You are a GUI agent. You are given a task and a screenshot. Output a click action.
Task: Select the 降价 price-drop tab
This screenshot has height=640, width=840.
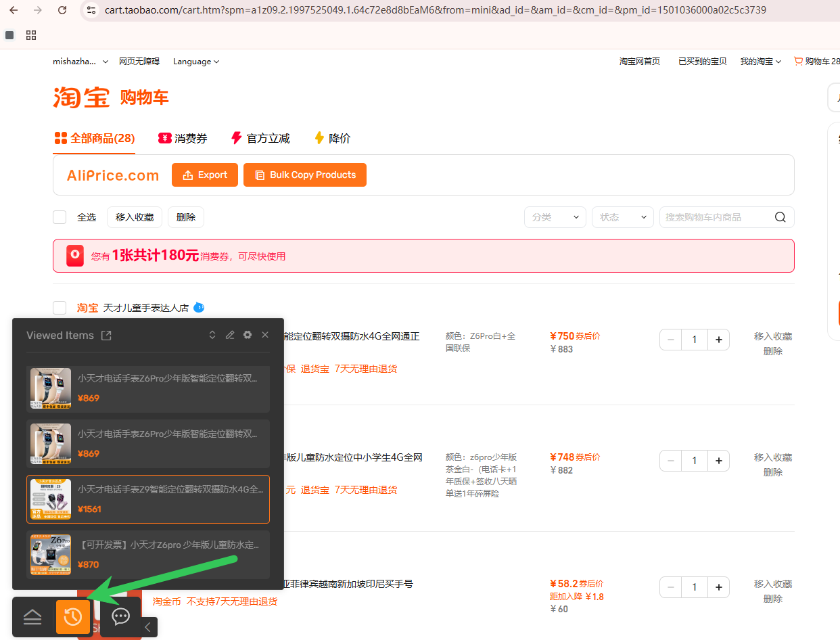pyautogui.click(x=332, y=138)
